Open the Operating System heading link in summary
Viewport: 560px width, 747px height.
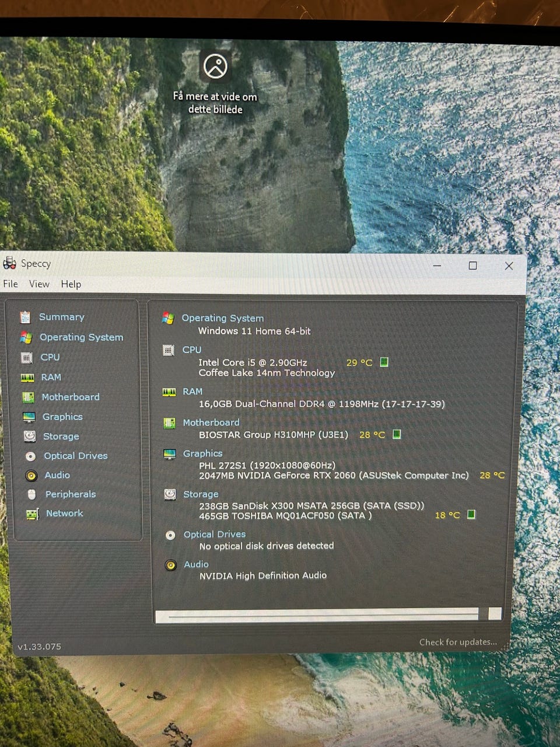tap(223, 318)
